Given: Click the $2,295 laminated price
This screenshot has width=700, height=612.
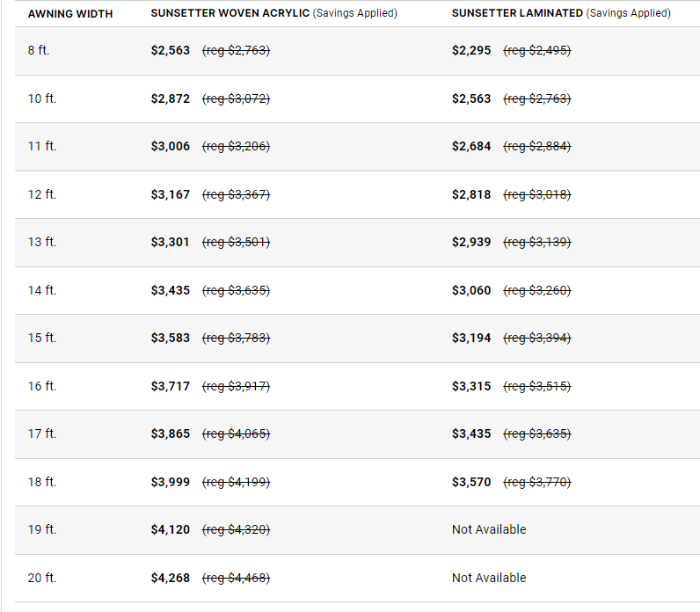Looking at the screenshot, I should (471, 51).
